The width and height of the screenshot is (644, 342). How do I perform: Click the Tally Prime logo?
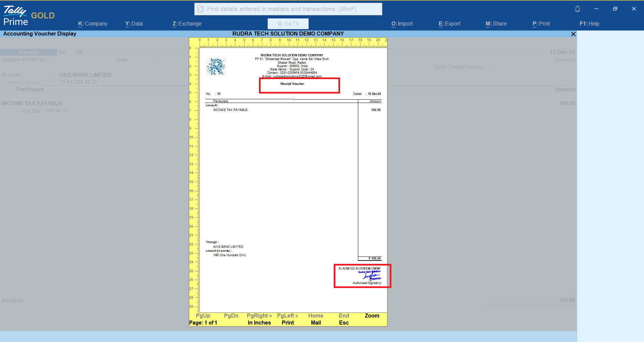(x=15, y=16)
